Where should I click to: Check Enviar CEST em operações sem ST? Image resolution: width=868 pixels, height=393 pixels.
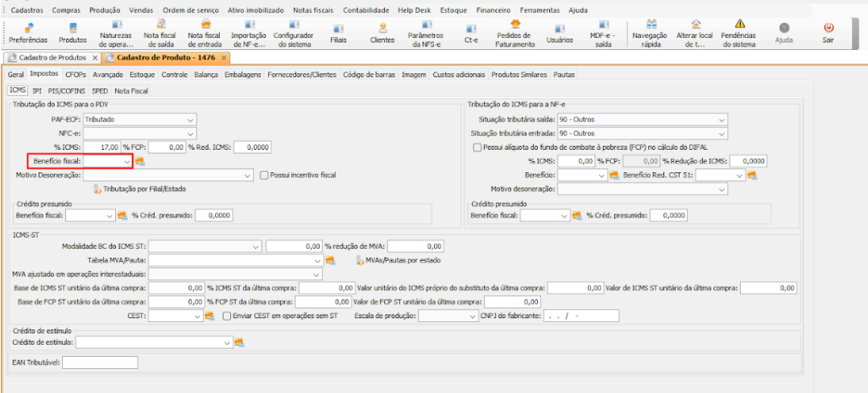226,316
